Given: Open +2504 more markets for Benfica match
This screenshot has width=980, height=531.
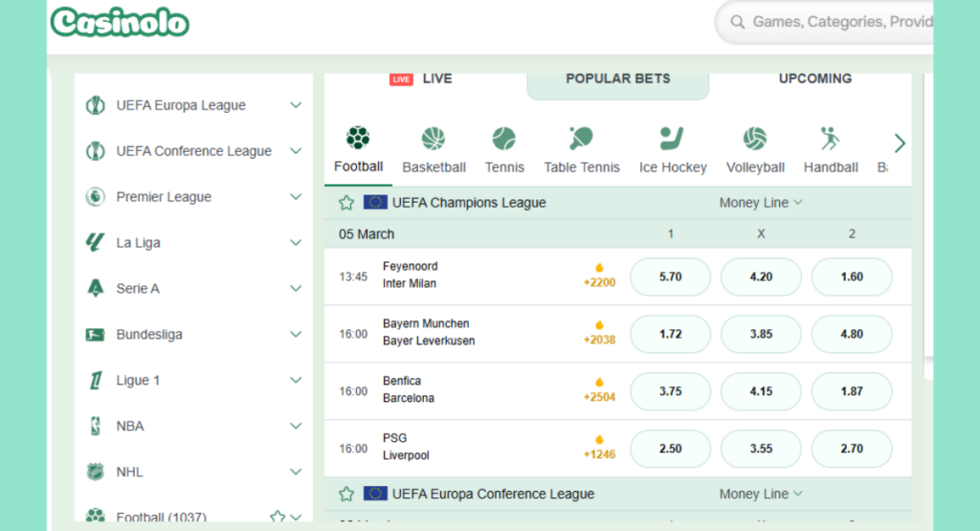Looking at the screenshot, I should click(599, 390).
